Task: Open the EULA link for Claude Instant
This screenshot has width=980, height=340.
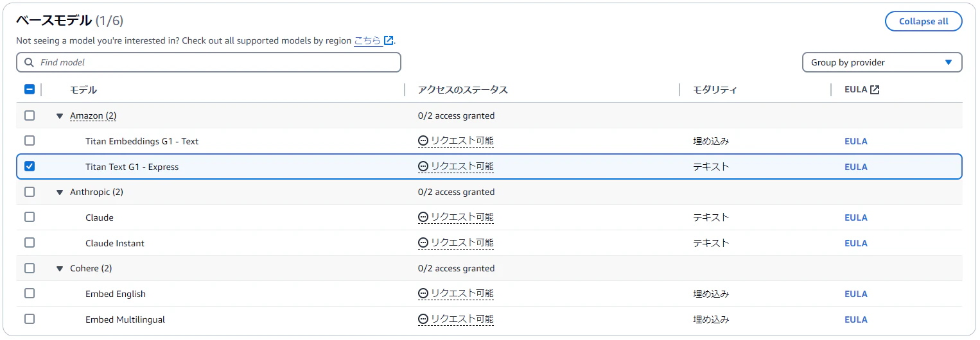Action: 855,243
